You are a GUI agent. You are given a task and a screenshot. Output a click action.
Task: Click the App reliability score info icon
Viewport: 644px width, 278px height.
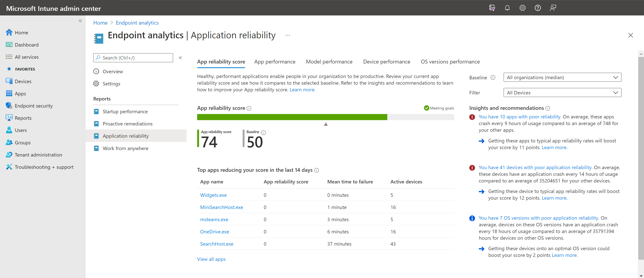coord(249,108)
